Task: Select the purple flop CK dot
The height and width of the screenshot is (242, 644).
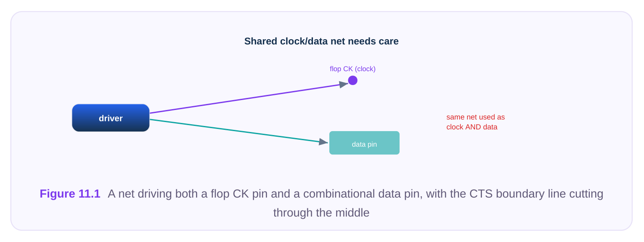Action: tap(353, 80)
